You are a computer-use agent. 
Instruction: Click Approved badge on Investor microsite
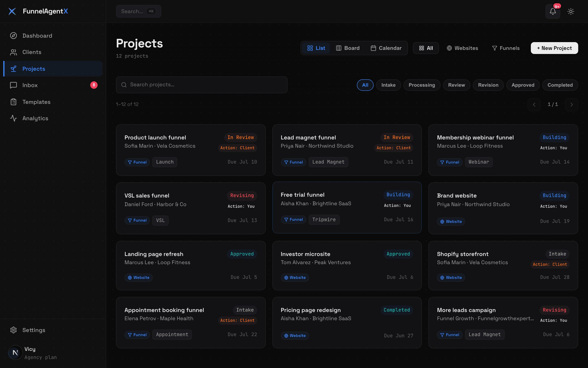coord(398,254)
